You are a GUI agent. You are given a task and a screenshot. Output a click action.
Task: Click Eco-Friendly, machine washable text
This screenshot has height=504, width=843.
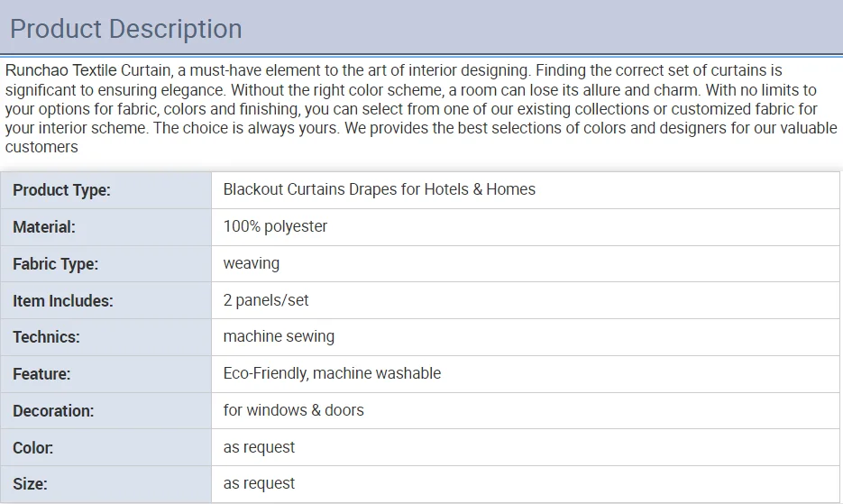tap(332, 373)
